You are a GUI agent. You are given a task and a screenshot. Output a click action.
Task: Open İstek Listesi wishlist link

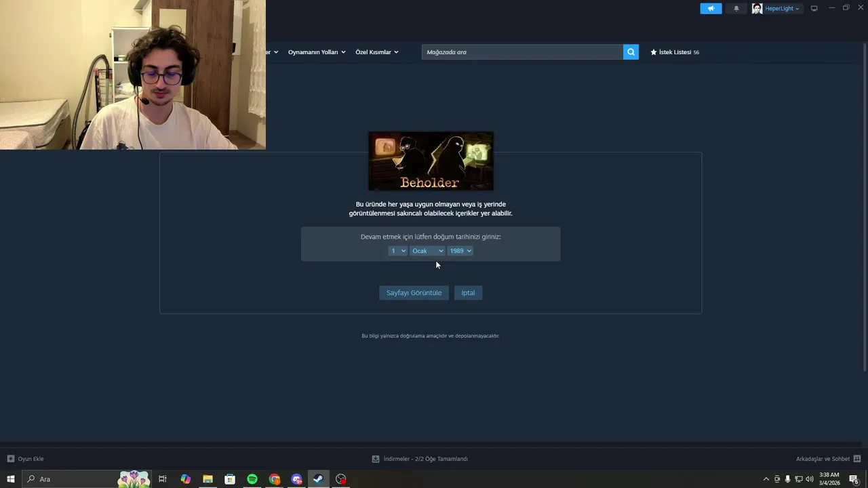pyautogui.click(x=675, y=52)
